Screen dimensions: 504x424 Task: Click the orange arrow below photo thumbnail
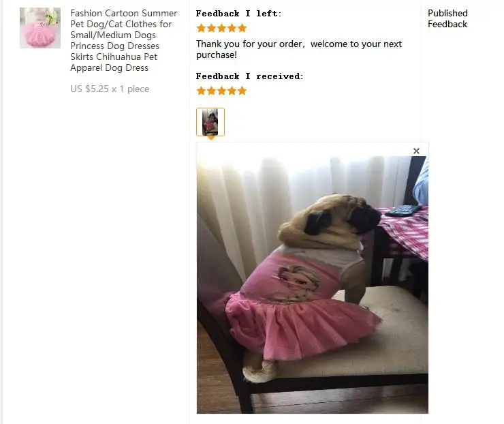211,138
